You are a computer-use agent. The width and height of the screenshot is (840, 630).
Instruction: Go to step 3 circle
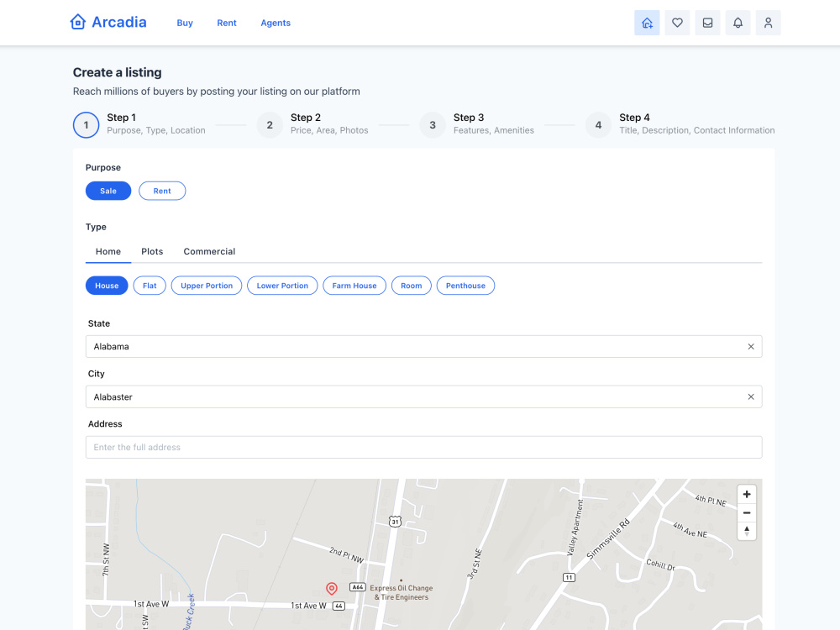tap(433, 125)
